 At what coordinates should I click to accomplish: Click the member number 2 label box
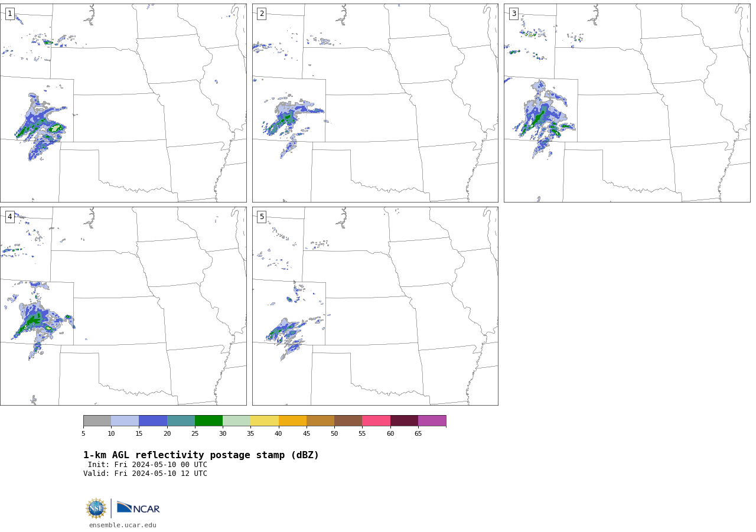[x=262, y=14]
